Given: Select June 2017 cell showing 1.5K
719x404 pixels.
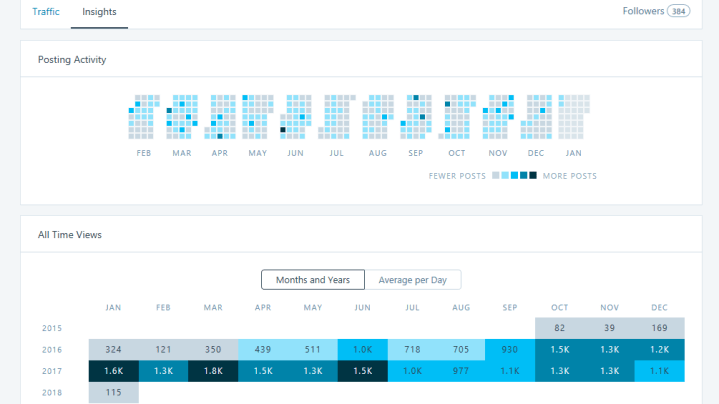Looking at the screenshot, I should tap(362, 372).
